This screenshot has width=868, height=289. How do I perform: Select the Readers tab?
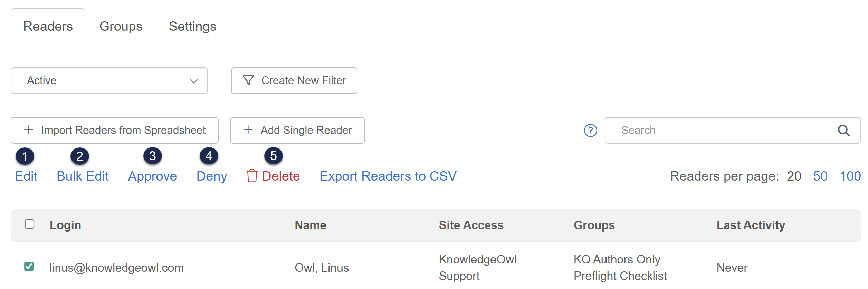coord(48,27)
